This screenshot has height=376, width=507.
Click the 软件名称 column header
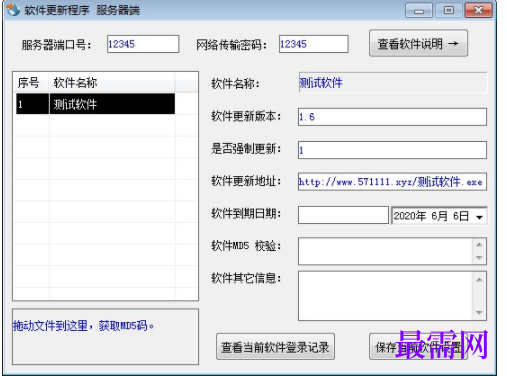click(112, 82)
